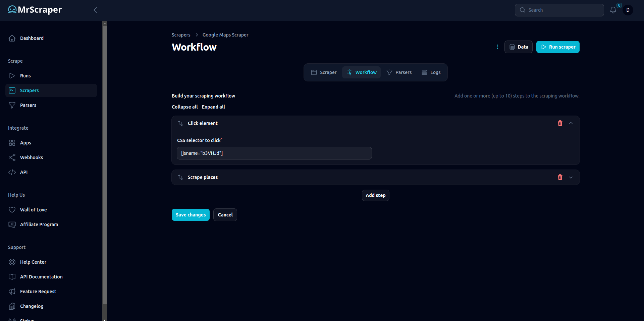Open the user avatar D menu
This screenshot has width=644, height=321.
pos(628,10)
